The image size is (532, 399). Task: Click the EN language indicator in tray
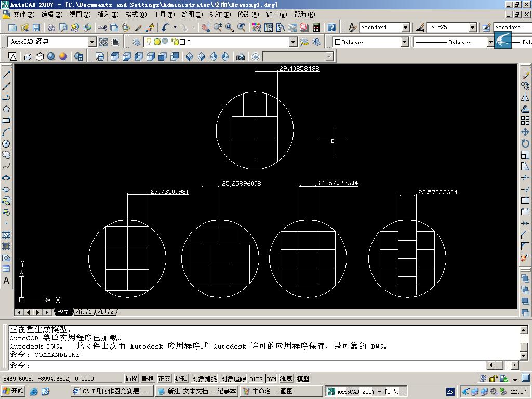pos(450,392)
